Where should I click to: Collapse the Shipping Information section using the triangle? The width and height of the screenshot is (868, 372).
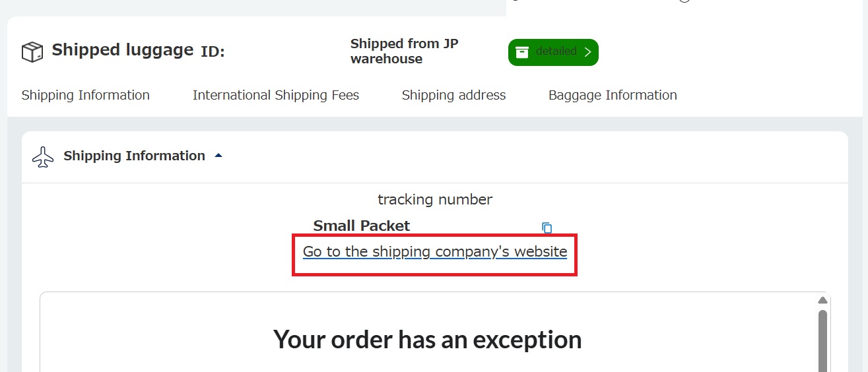tap(218, 156)
